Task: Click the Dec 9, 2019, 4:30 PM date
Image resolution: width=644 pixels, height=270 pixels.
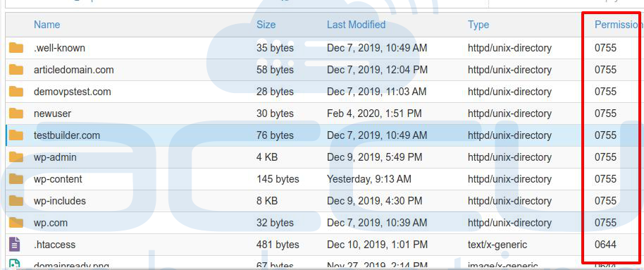Action: (x=375, y=201)
